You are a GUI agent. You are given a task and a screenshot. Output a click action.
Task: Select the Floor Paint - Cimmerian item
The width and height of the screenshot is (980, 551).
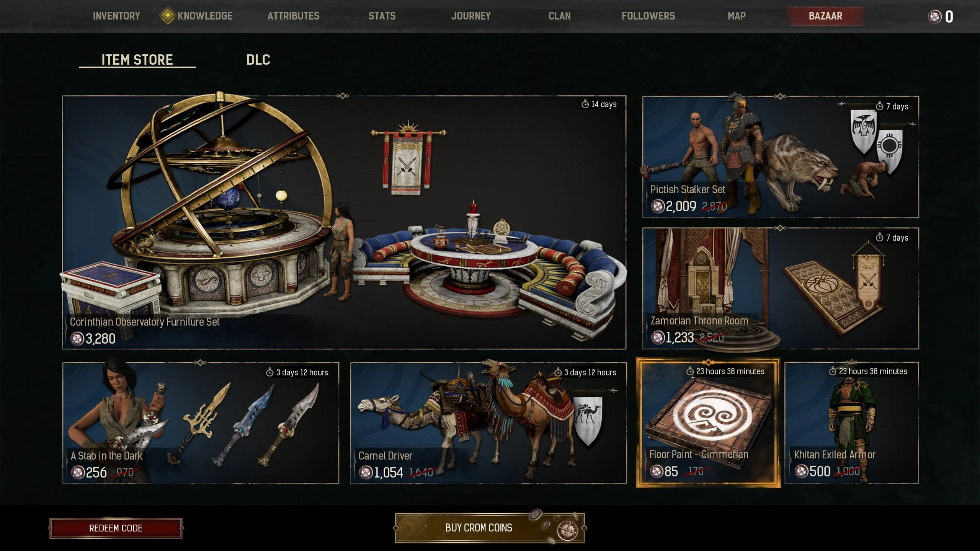[x=708, y=423]
